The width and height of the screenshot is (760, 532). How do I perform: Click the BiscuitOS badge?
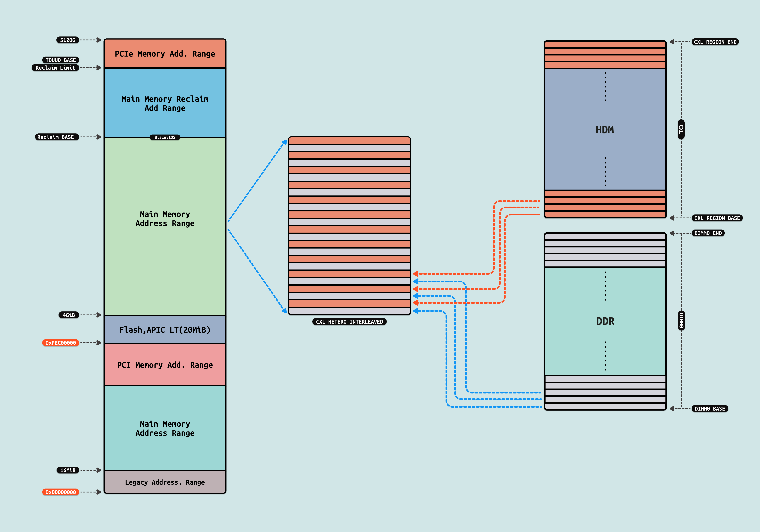(x=165, y=137)
